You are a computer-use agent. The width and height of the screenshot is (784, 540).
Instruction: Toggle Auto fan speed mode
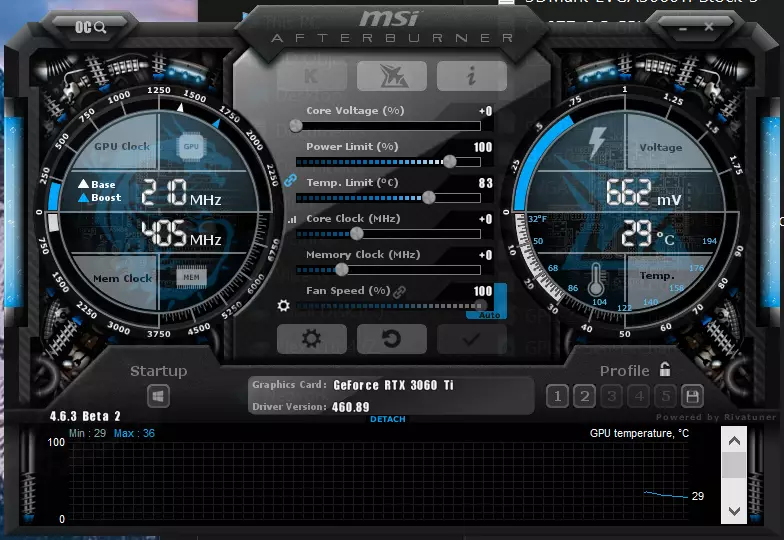coord(489,315)
